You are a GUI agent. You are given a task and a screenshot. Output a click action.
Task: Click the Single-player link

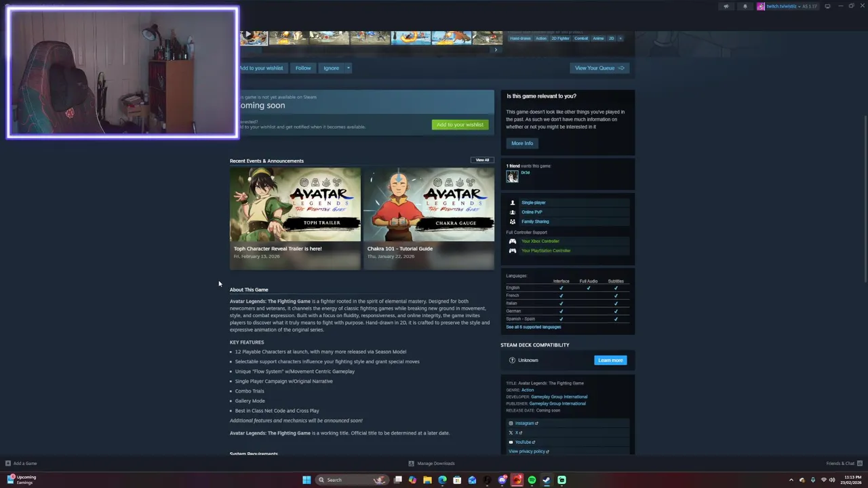533,203
